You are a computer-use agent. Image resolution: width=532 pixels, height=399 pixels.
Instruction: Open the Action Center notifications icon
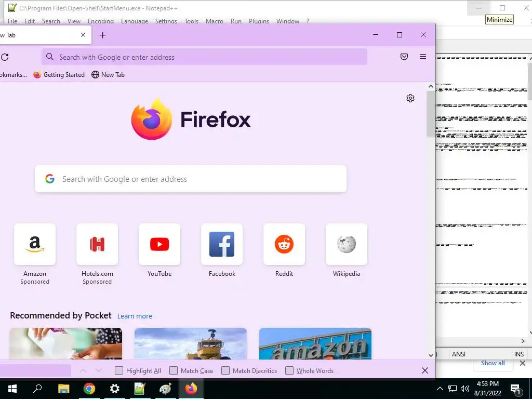point(515,389)
